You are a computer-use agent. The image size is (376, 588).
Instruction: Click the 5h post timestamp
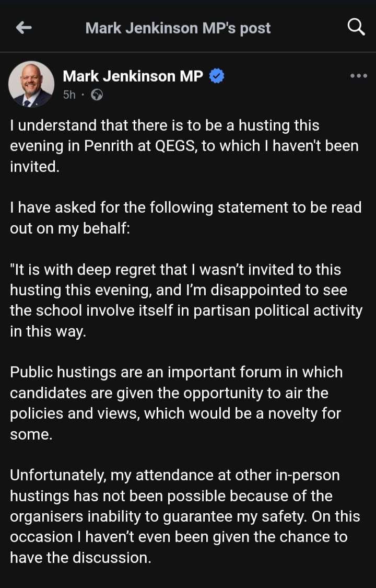(x=69, y=95)
